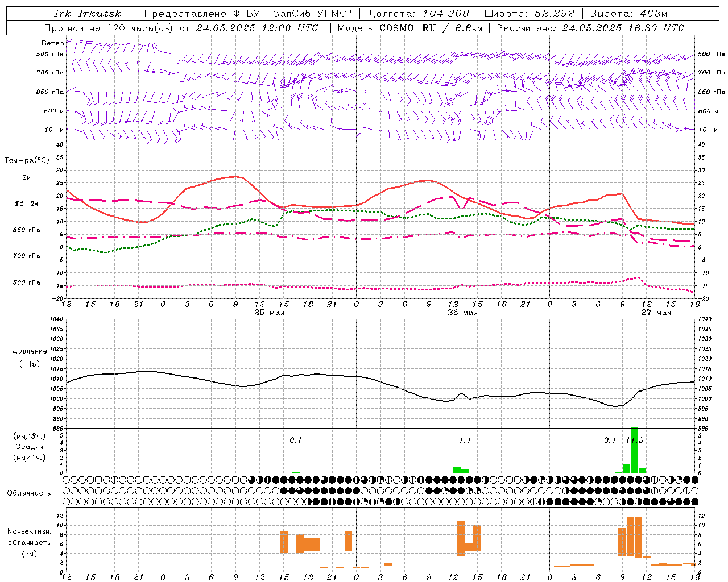The height and width of the screenshot is (582, 728).
Task: Select the 25 мая date label
Action: click(270, 313)
